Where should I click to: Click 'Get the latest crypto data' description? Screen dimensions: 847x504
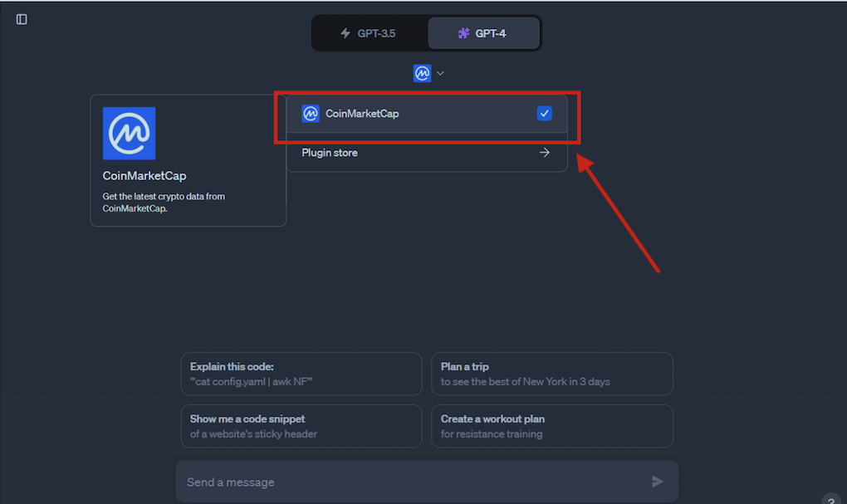(x=164, y=203)
